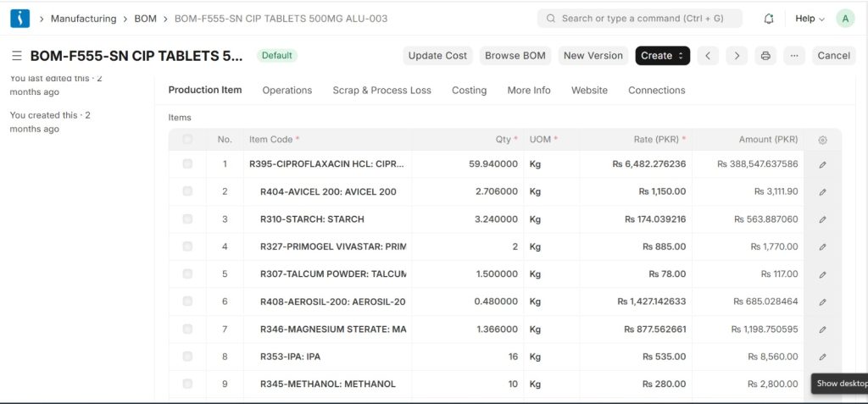Open the Connections tab

point(657,91)
